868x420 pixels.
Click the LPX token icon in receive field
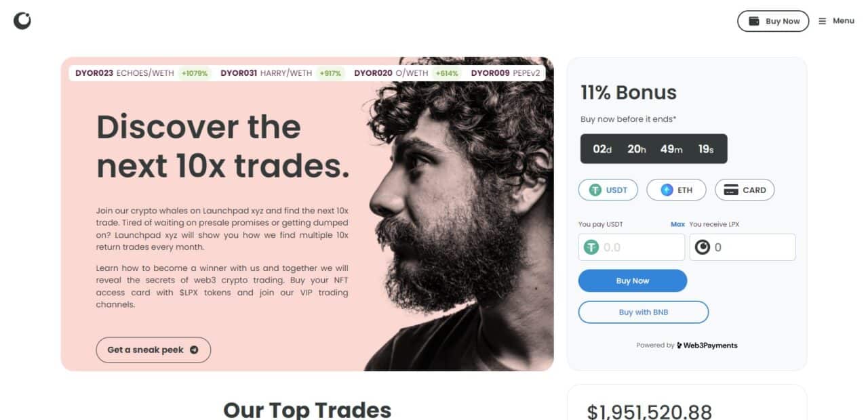pos(703,247)
